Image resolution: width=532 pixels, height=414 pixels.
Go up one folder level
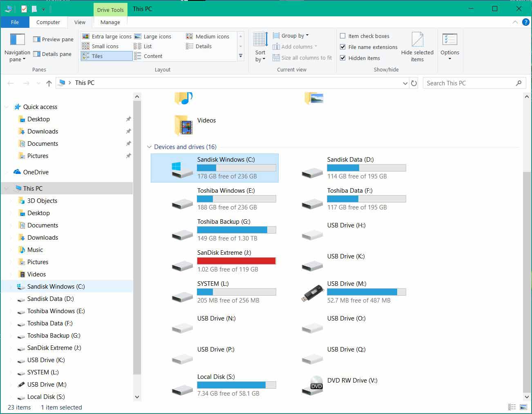(x=49, y=83)
